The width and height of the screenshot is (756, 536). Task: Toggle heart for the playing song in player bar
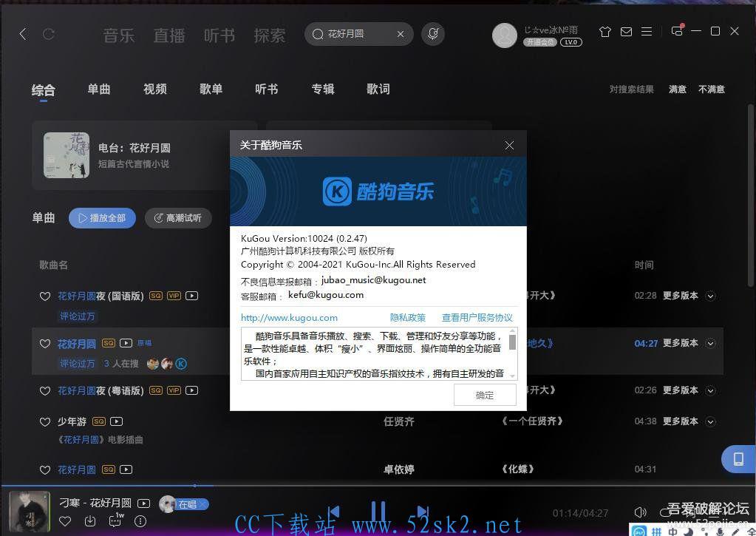[65, 521]
